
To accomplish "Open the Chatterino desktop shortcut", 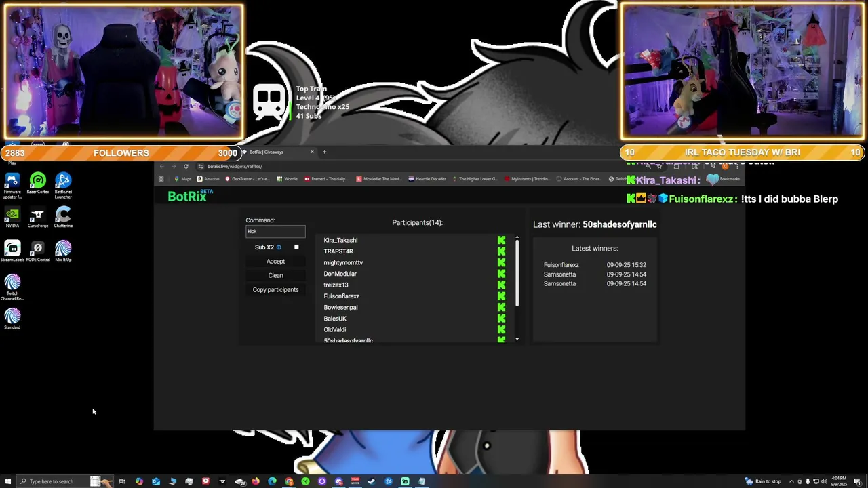I will [x=63, y=218].
